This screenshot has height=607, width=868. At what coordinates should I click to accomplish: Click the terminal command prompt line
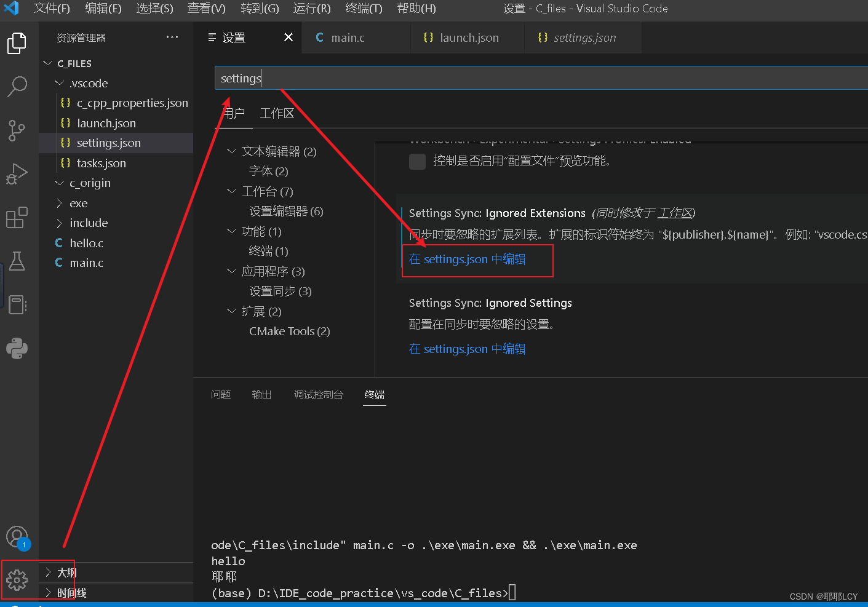coord(364,593)
